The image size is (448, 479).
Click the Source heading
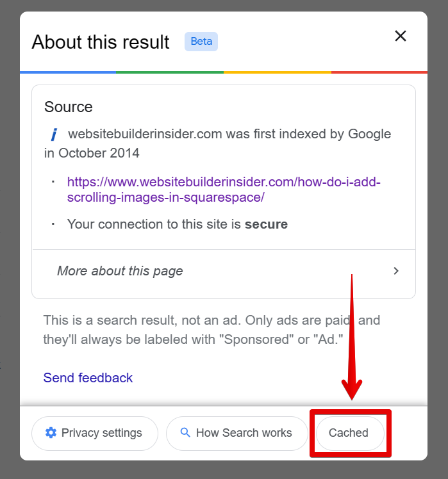(69, 107)
